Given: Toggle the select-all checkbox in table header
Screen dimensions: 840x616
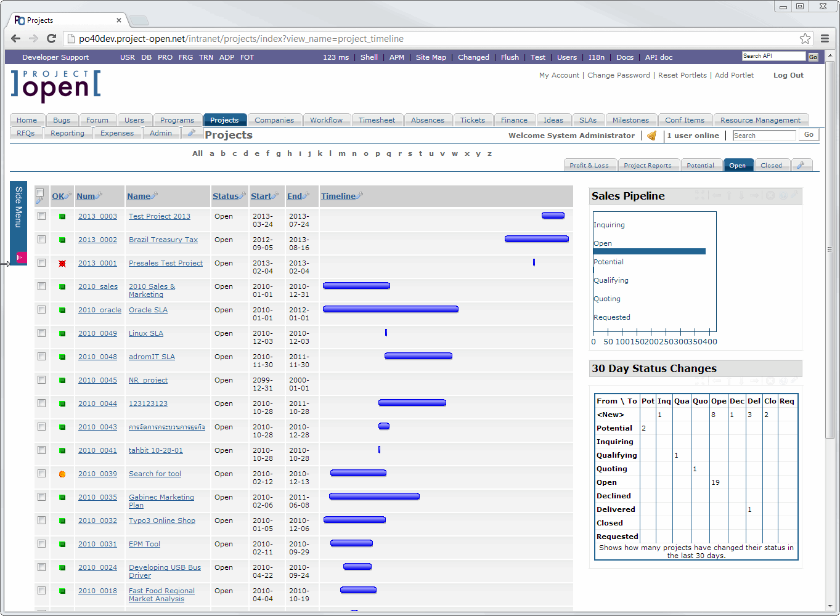Looking at the screenshot, I should [x=40, y=192].
